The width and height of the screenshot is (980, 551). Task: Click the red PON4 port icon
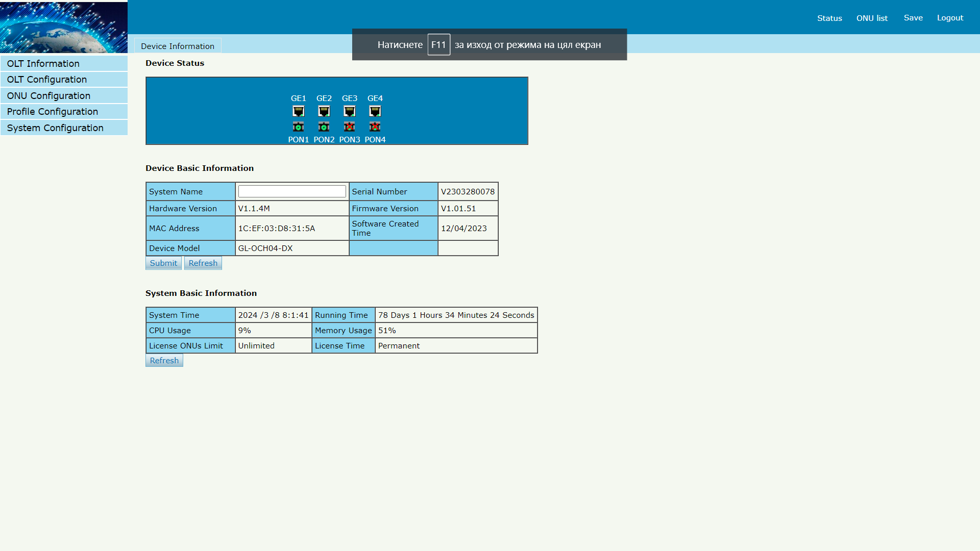pos(375,127)
